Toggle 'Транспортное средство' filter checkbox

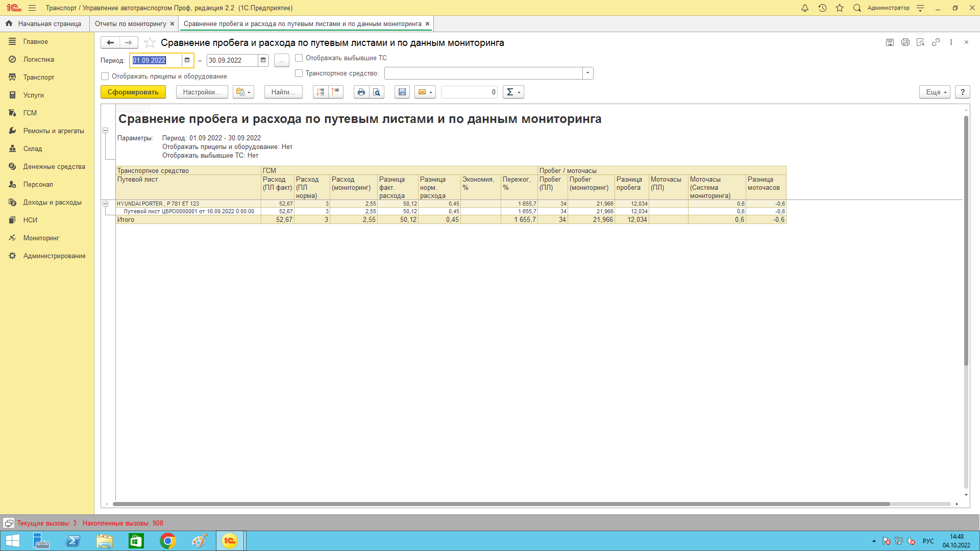pyautogui.click(x=299, y=73)
